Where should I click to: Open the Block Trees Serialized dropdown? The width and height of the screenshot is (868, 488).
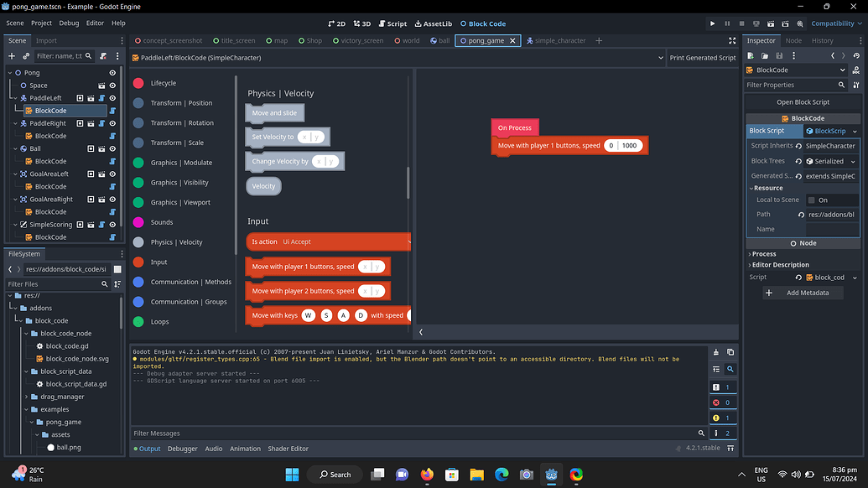[x=830, y=160]
